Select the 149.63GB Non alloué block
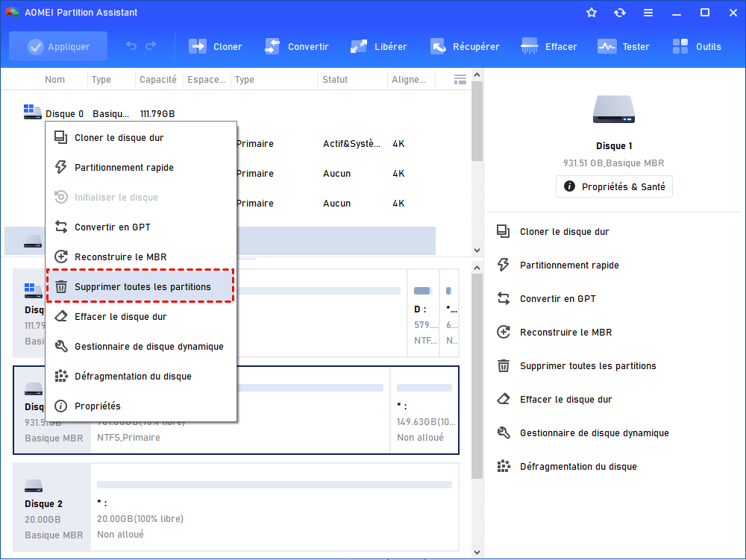Screen dimensions: 746x560 (x=424, y=410)
